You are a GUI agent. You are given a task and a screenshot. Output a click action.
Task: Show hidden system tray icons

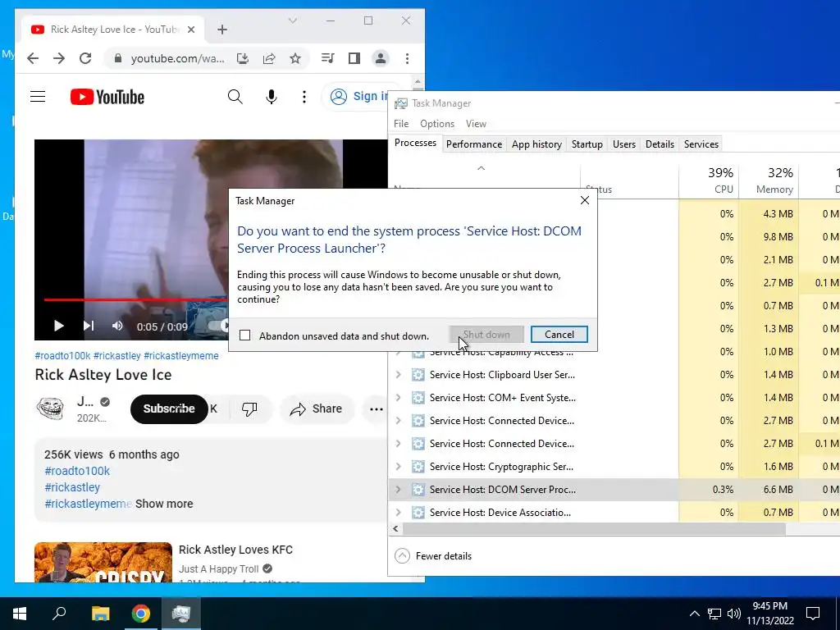(x=694, y=614)
